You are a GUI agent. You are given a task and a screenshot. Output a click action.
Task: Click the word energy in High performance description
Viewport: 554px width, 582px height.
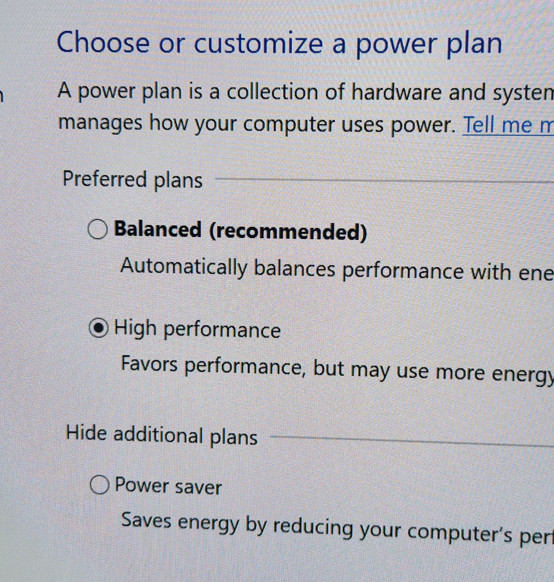(x=522, y=376)
